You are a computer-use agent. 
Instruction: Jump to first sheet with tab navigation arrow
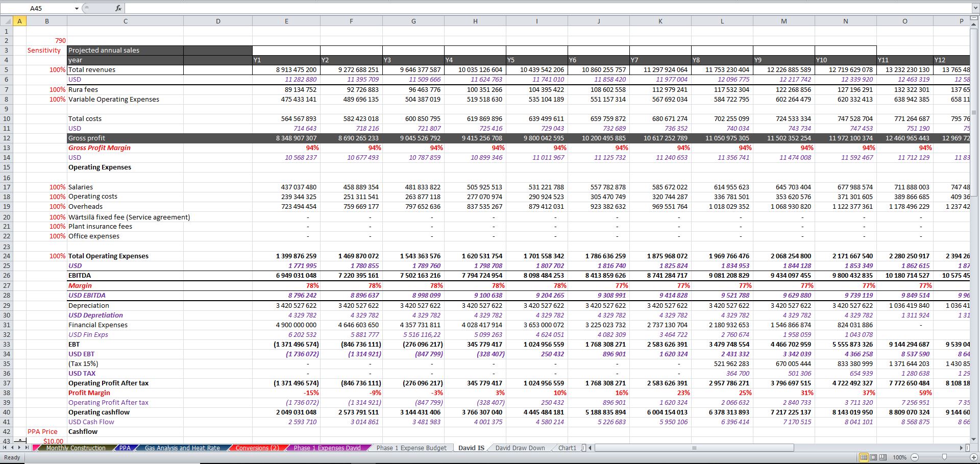pos(4,448)
